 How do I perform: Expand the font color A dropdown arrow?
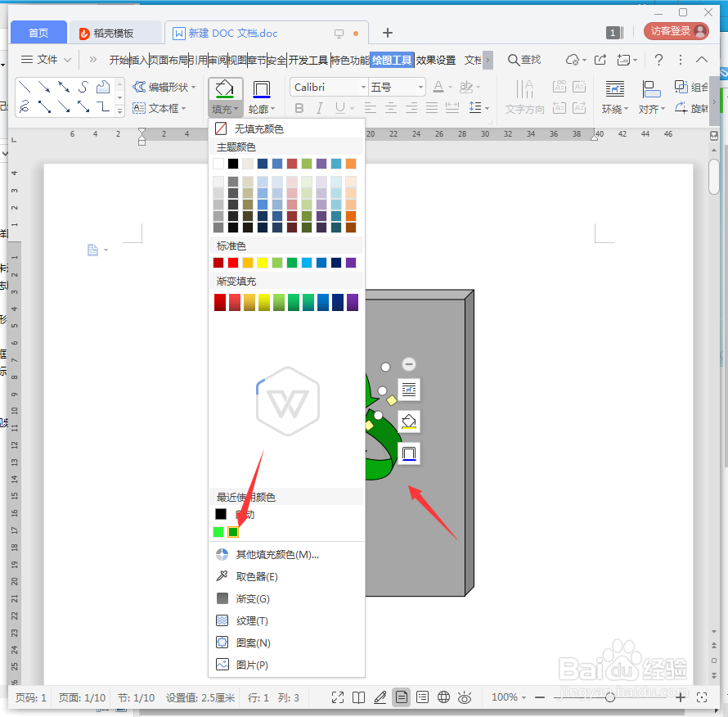tap(451, 87)
